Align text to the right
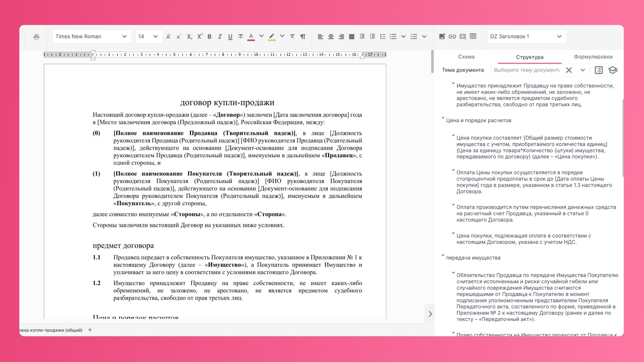This screenshot has height=362, width=644. pos(341,37)
